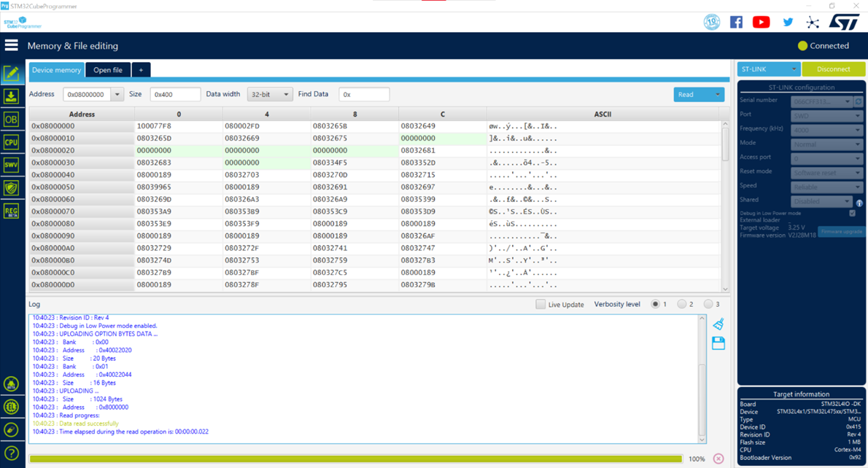
Task: Open the ST community network icon
Action: [x=813, y=22]
